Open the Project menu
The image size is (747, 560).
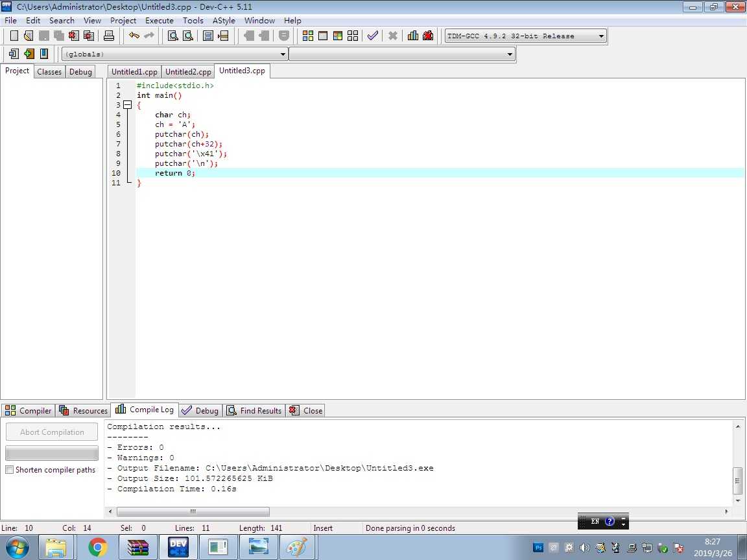click(x=123, y=21)
